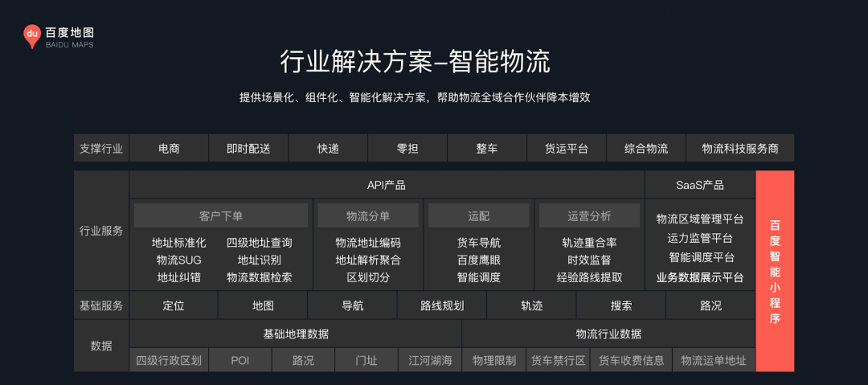This screenshot has height=385, width=868.
Task: Click the SaaS产品 header
Action: point(700,185)
